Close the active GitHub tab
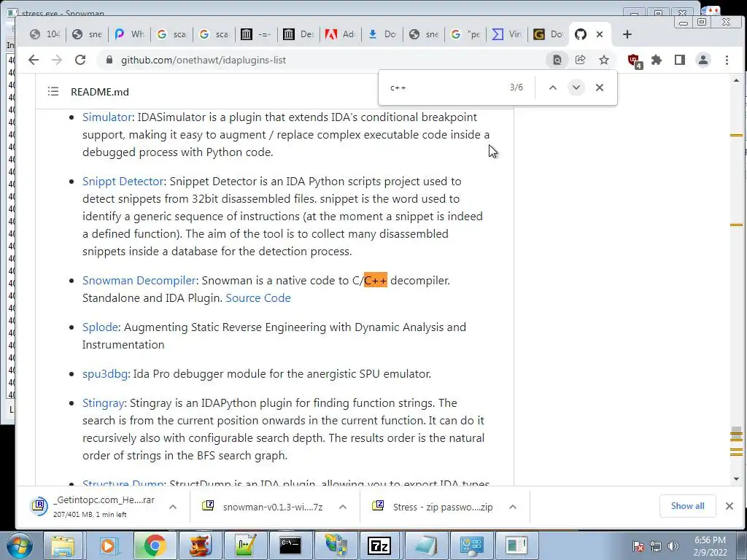 [x=600, y=34]
